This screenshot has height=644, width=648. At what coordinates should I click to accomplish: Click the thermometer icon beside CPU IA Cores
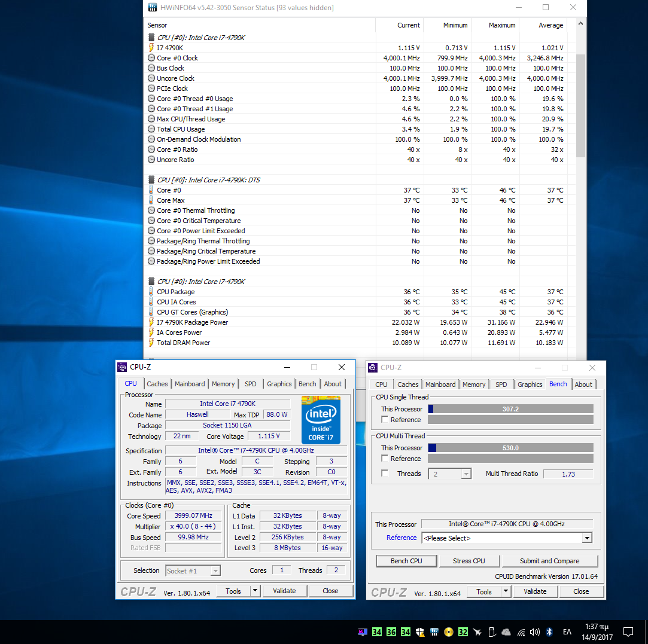pos(151,302)
